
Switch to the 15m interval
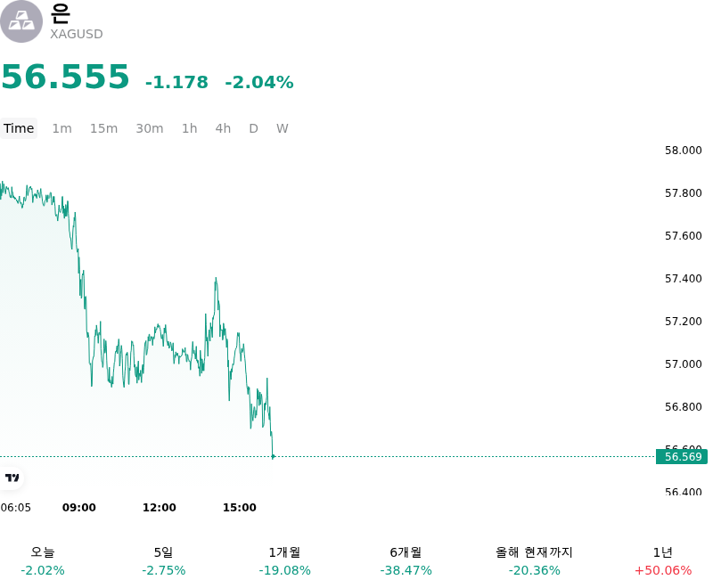(x=103, y=128)
